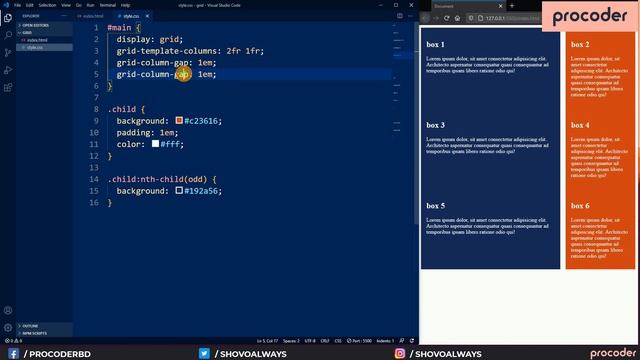Click the #c23616 color swatch
Image resolution: width=640 pixels, height=360 pixels.
click(x=179, y=120)
